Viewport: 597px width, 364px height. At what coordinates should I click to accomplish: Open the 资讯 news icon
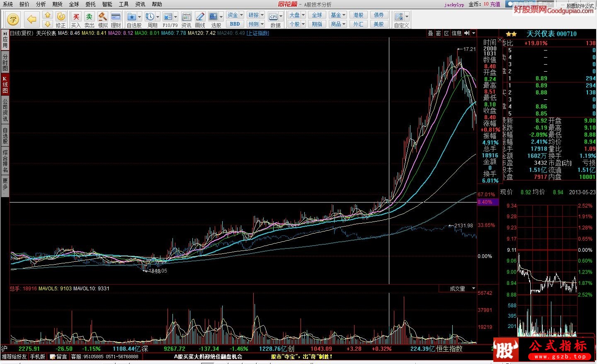point(187,19)
